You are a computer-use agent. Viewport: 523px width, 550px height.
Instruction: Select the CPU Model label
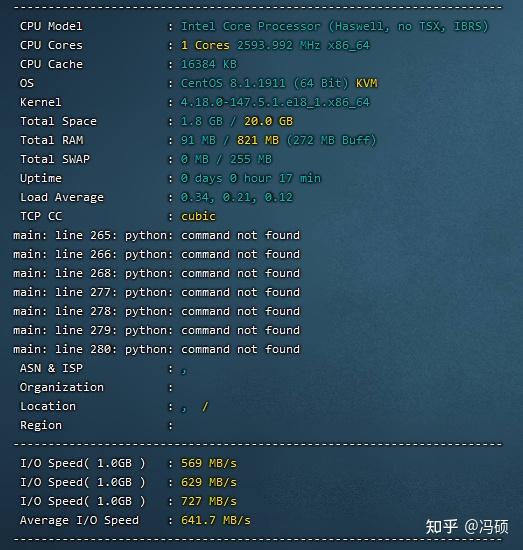pos(51,26)
